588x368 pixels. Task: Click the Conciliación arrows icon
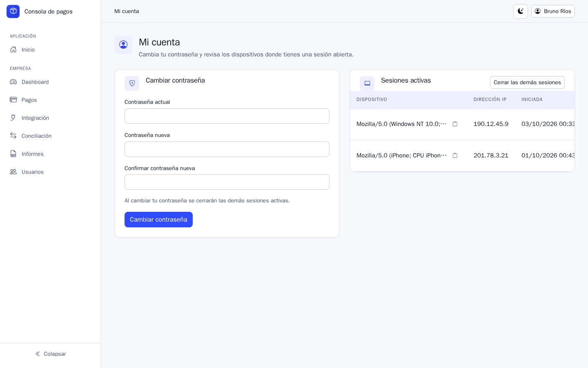tap(13, 136)
